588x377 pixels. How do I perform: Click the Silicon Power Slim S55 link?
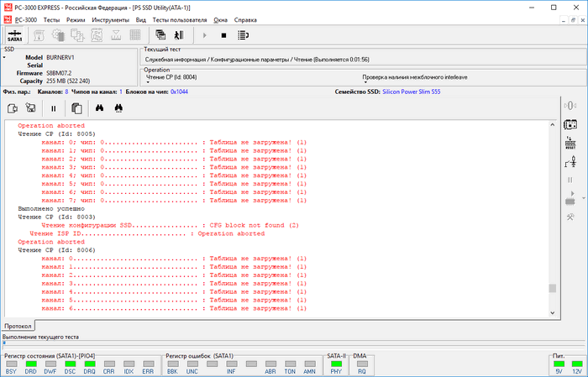click(413, 91)
